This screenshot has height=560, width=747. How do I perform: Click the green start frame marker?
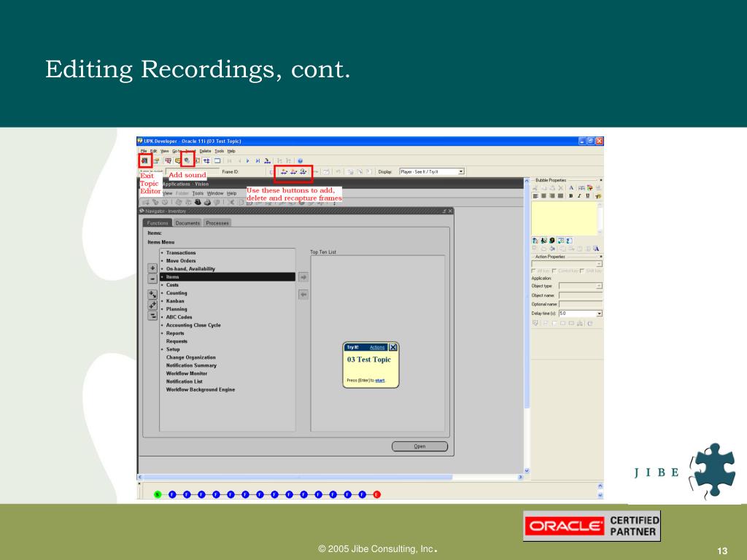click(158, 495)
